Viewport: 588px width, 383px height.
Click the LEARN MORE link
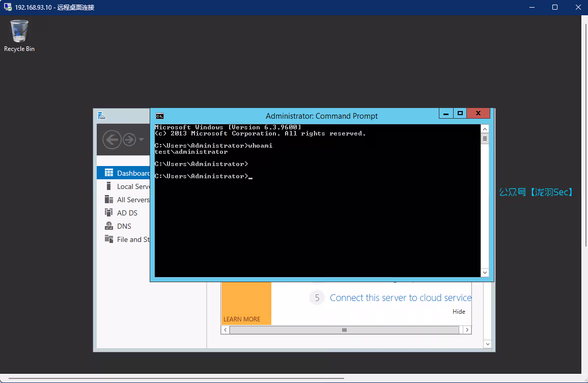click(x=242, y=319)
